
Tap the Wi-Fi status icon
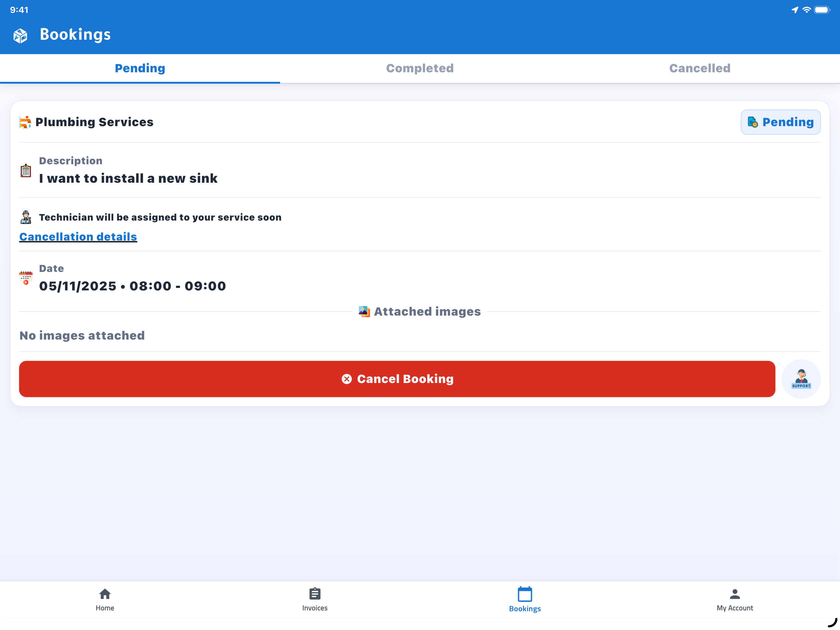[x=807, y=10]
